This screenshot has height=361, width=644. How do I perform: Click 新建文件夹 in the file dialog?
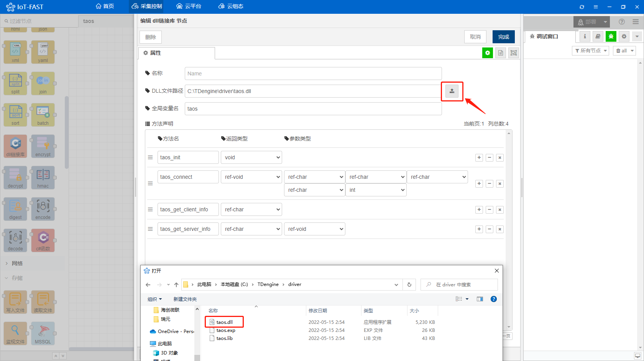pyautogui.click(x=185, y=299)
